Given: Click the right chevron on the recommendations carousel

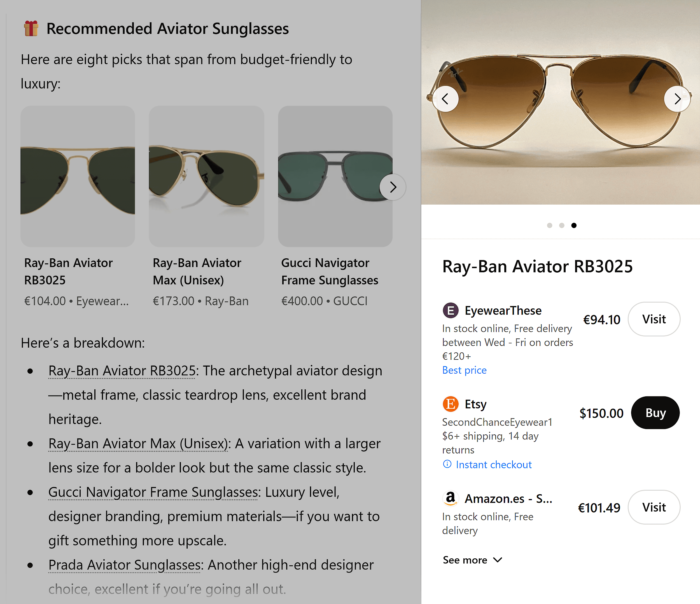Looking at the screenshot, I should [x=393, y=187].
